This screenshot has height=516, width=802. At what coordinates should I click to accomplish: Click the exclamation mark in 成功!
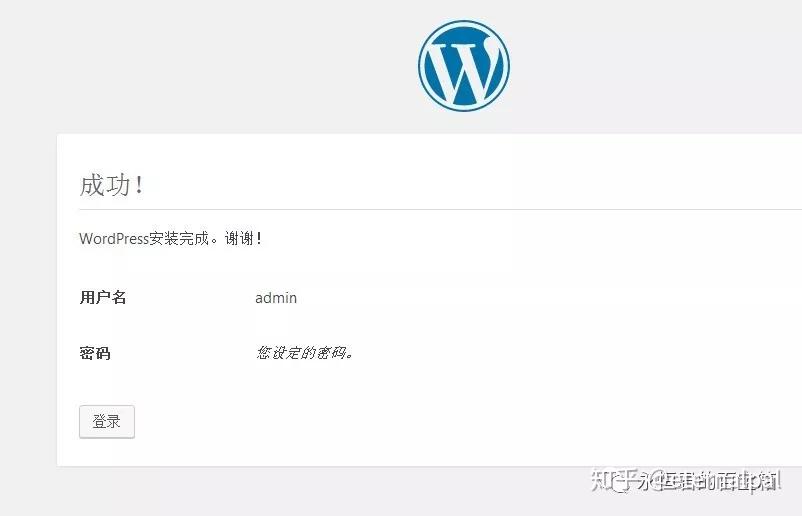[x=139, y=185]
